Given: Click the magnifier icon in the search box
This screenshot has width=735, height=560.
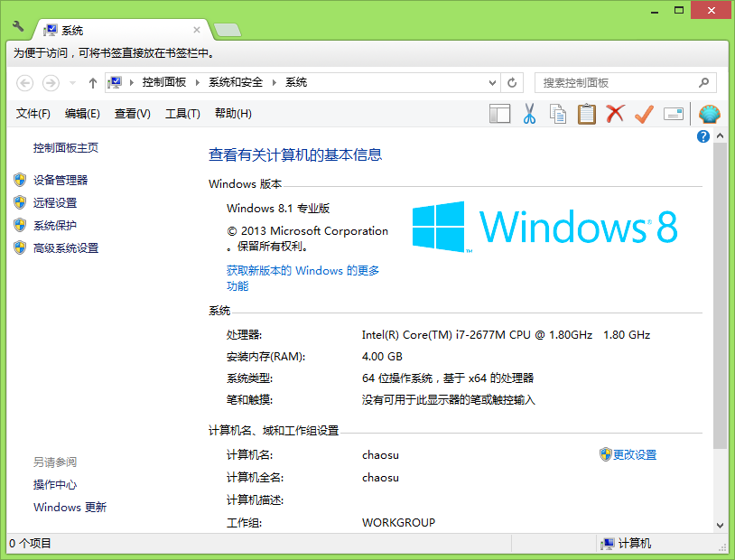Looking at the screenshot, I should 703,82.
